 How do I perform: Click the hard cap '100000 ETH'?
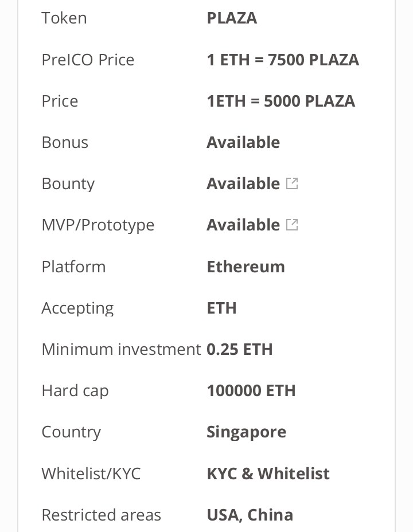coord(251,390)
